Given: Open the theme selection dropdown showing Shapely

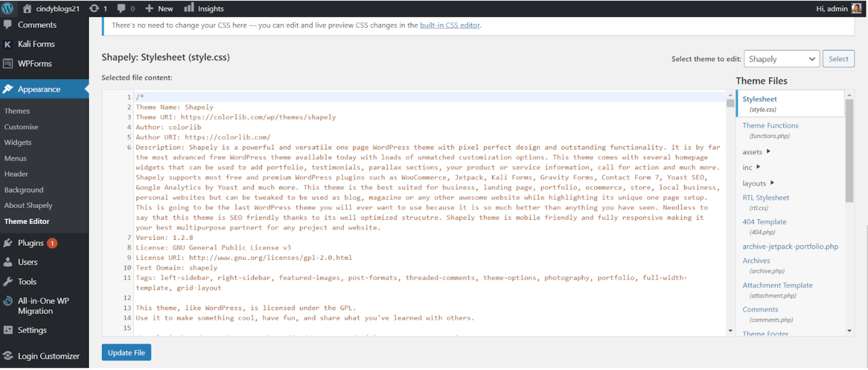Looking at the screenshot, I should pos(781,59).
